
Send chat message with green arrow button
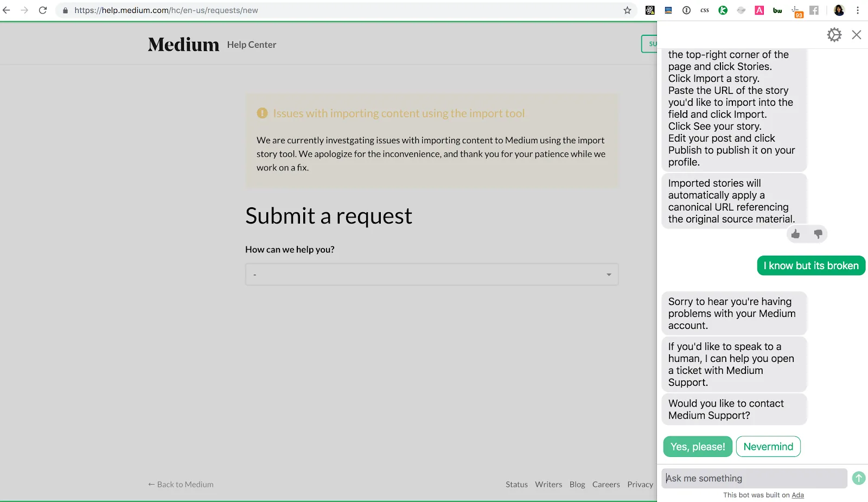pyautogui.click(x=859, y=478)
